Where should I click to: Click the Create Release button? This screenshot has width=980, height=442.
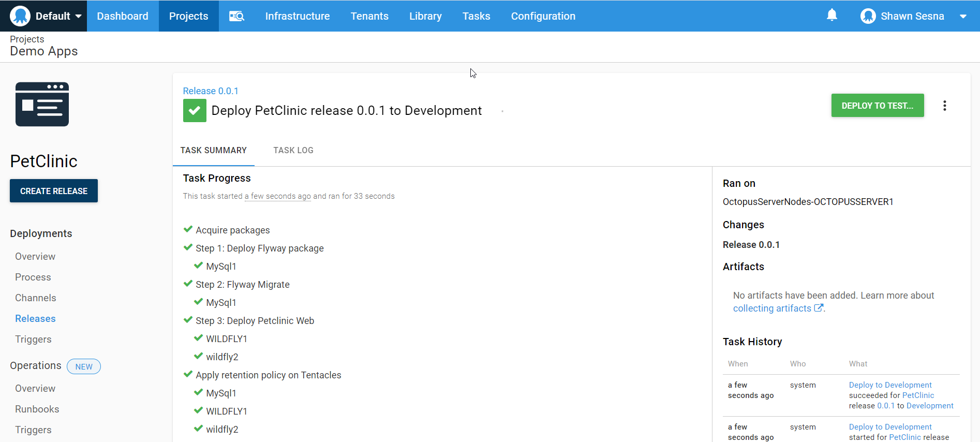point(54,191)
